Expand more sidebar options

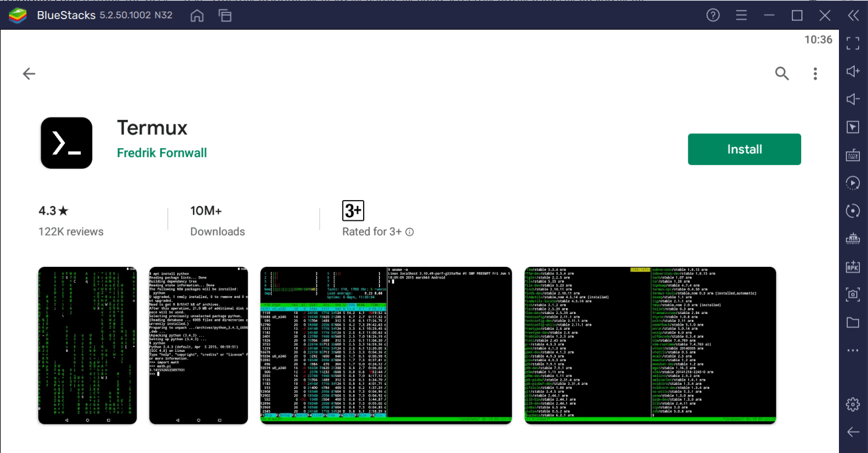pyautogui.click(x=853, y=349)
